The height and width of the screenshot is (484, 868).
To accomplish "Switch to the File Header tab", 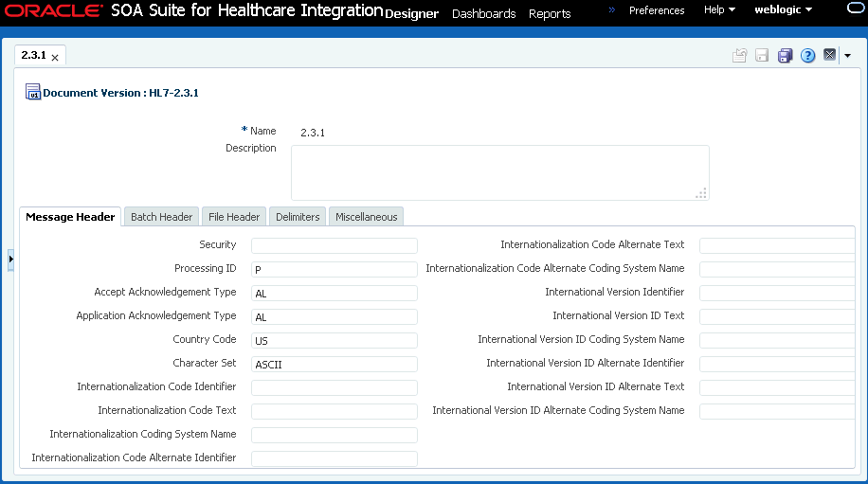I will click(x=234, y=217).
